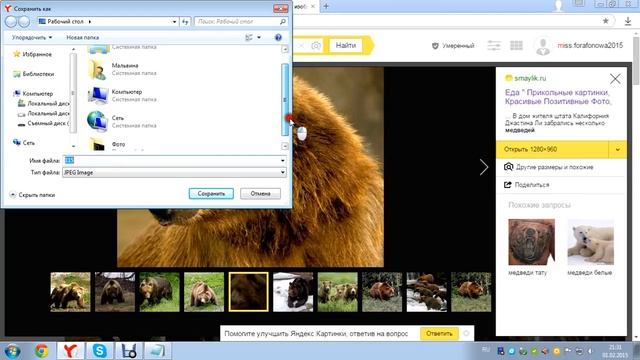Open the JPEG Image file type dropdown

(174, 173)
